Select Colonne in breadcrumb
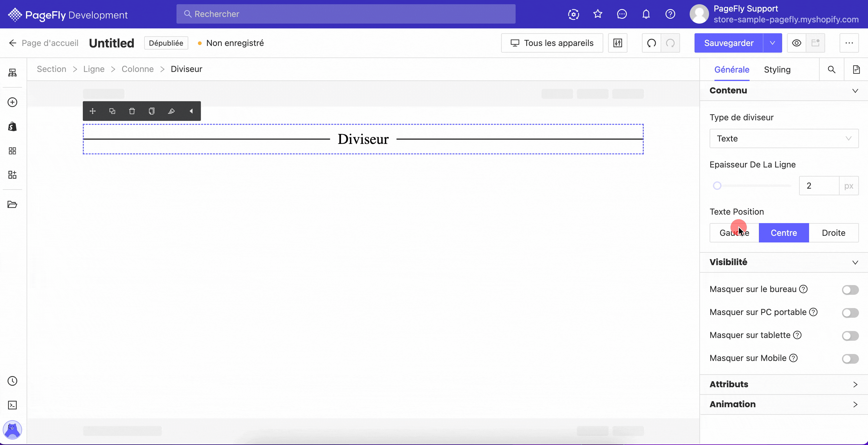Viewport: 868px width, 445px height. pyautogui.click(x=138, y=69)
